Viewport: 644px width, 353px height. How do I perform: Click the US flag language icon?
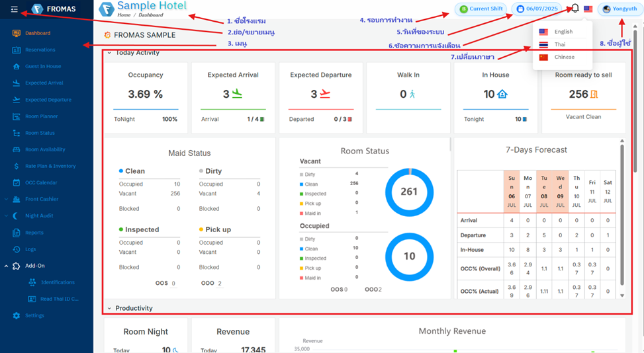[588, 9]
